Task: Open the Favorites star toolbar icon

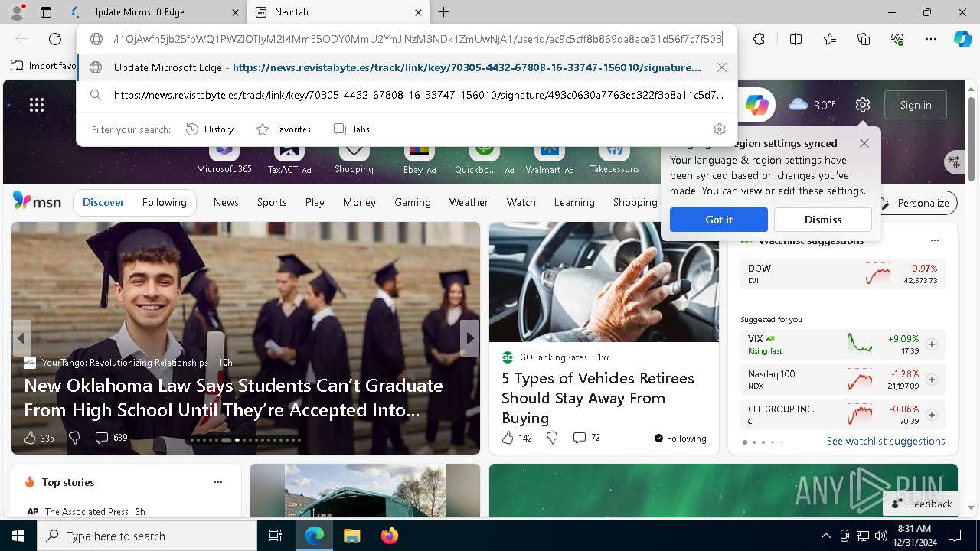Action: (830, 39)
